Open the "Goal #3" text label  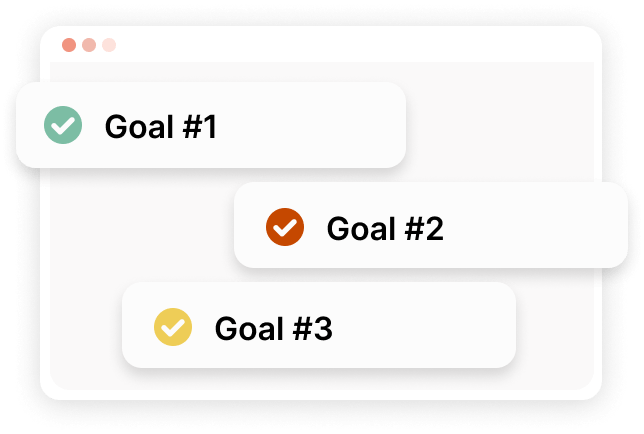(x=273, y=328)
